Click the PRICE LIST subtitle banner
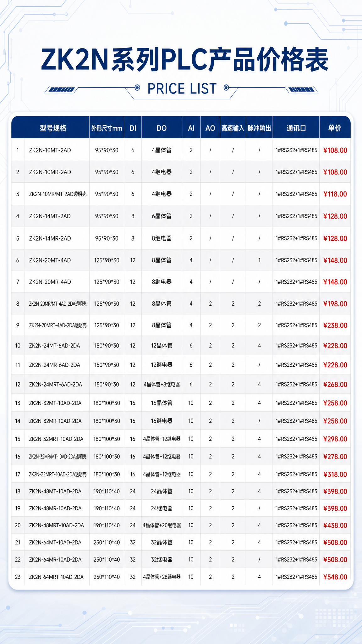 pos(182,89)
